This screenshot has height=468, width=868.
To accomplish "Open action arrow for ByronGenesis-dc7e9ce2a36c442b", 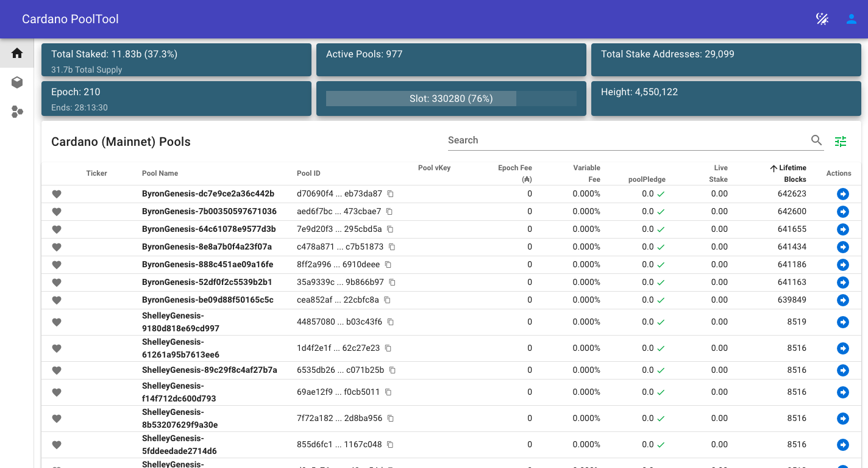I will point(843,194).
